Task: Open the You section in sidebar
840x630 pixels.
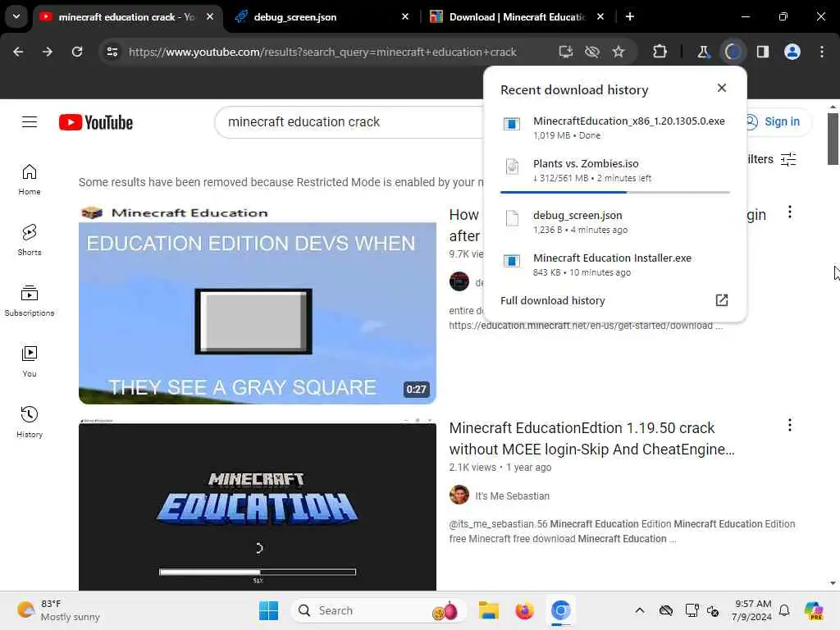Action: (x=30, y=362)
